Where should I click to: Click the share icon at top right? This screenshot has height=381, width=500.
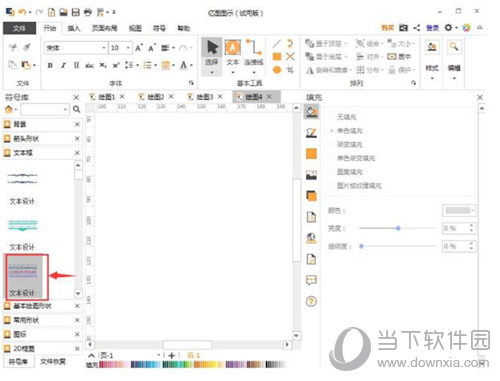coord(417,28)
